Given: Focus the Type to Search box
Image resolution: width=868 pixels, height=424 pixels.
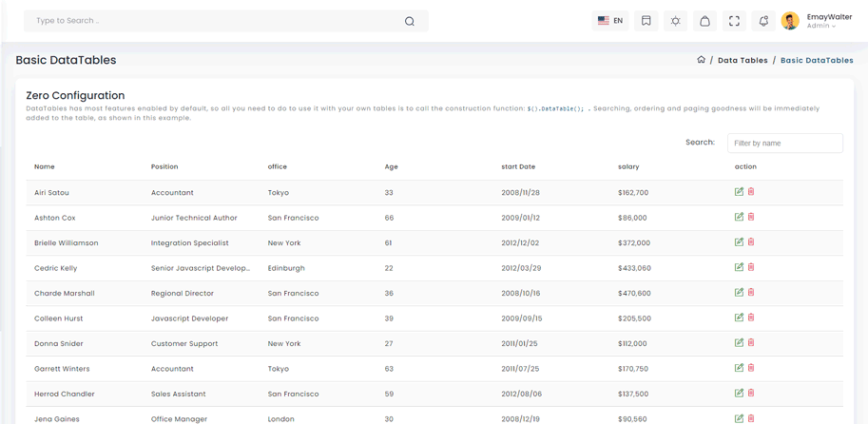Looking at the screenshot, I should [214, 21].
